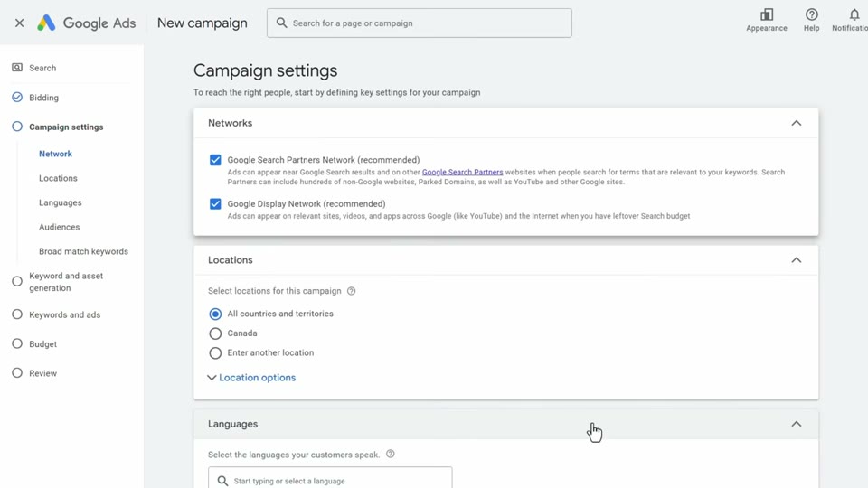Click the Campaign settings page heading
The width and height of the screenshot is (868, 488).
(x=265, y=70)
